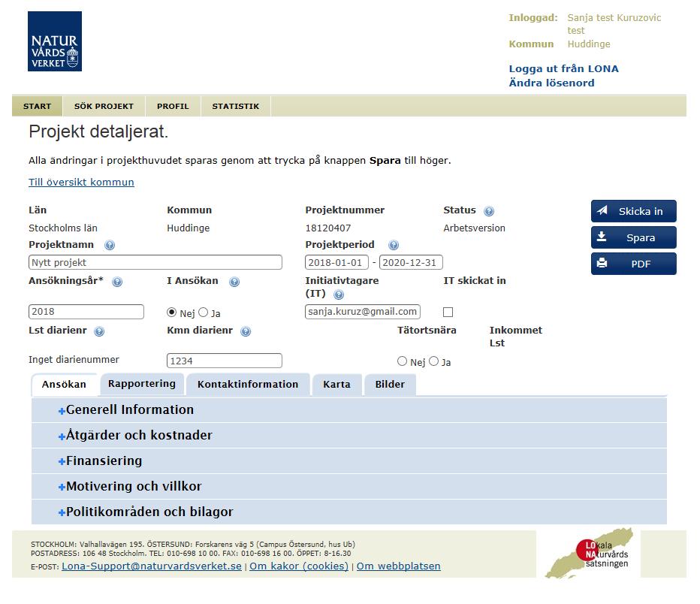Select Ja for I Ansökan
This screenshot has height=604, width=700.
tap(203, 313)
